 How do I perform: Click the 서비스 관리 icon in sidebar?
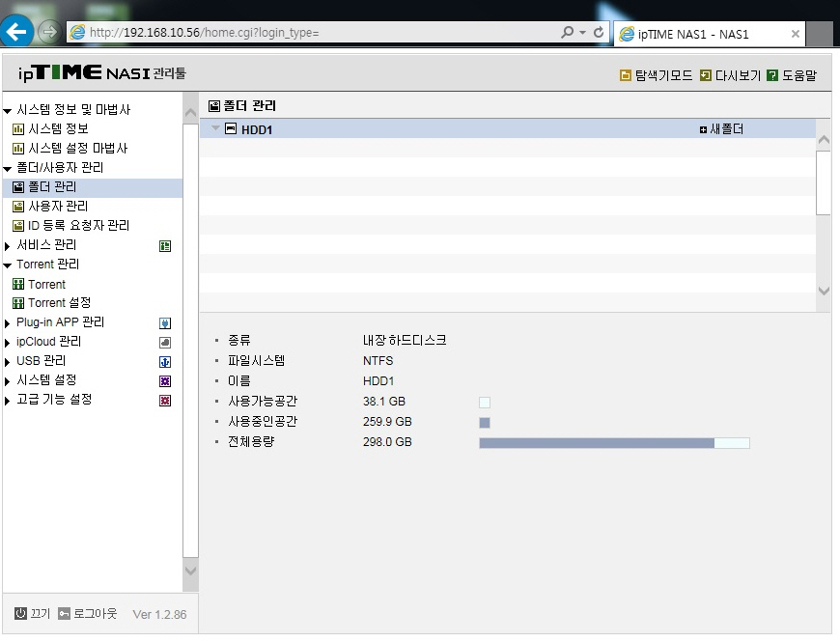[x=165, y=246]
